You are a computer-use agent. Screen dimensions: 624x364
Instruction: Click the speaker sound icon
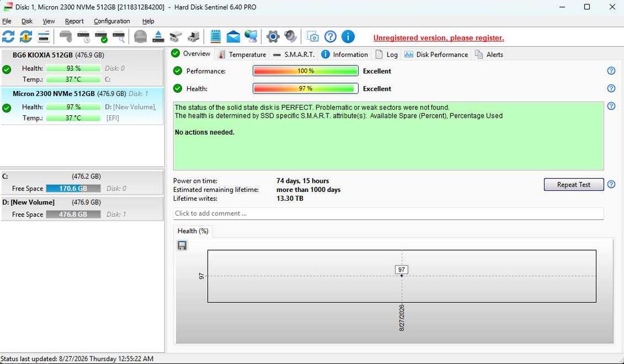(291, 37)
